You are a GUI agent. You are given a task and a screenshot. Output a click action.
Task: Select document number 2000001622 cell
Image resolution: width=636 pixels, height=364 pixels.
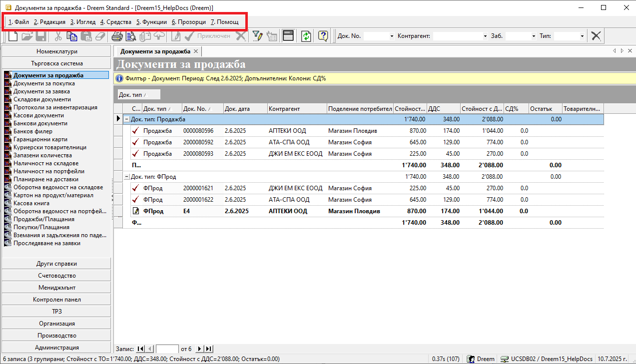[x=202, y=200]
